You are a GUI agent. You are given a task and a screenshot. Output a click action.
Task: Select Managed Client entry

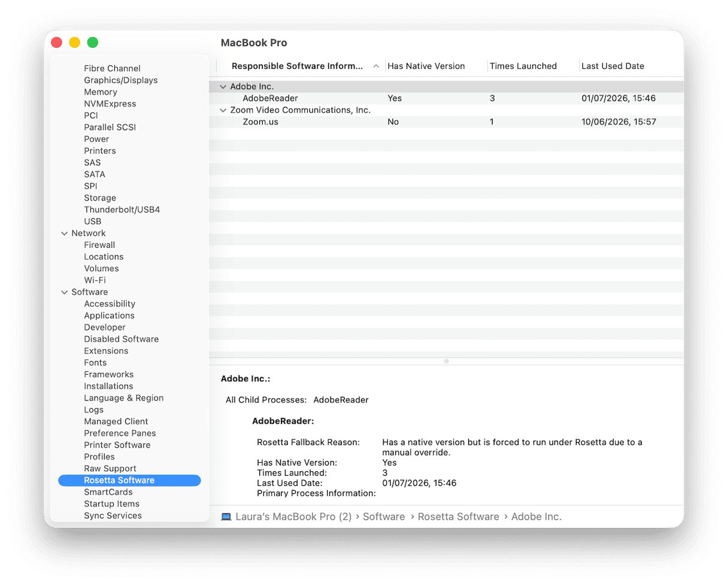point(116,422)
